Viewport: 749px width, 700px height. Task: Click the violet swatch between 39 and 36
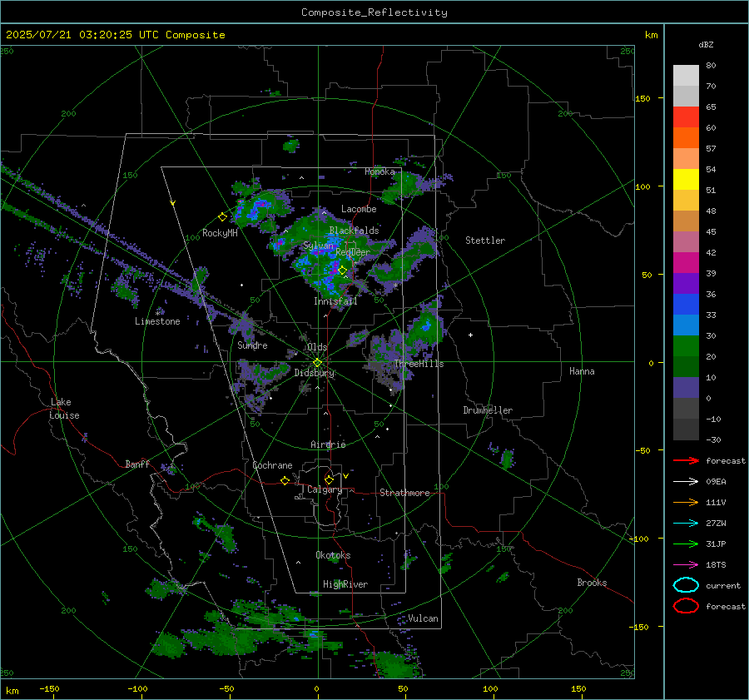[x=686, y=284]
